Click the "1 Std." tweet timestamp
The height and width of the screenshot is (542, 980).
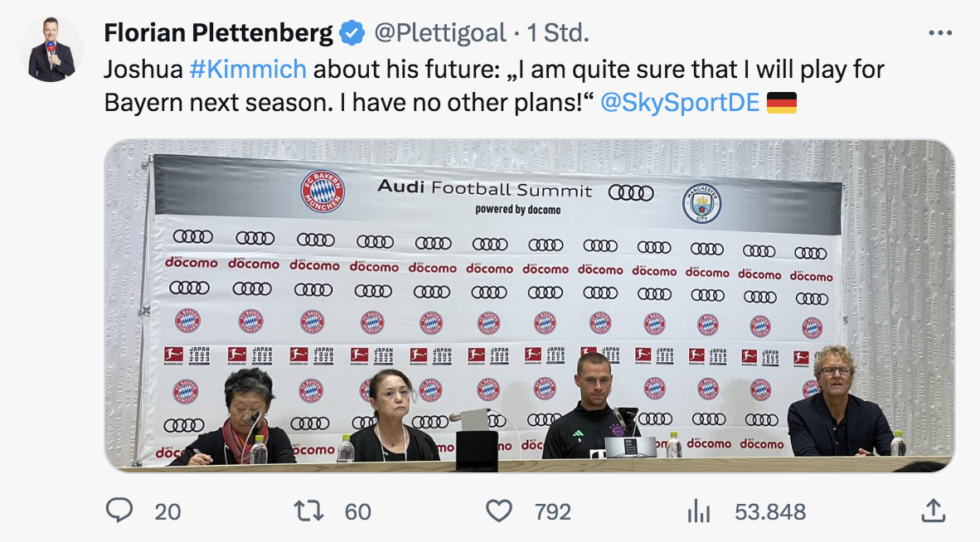[x=557, y=33]
